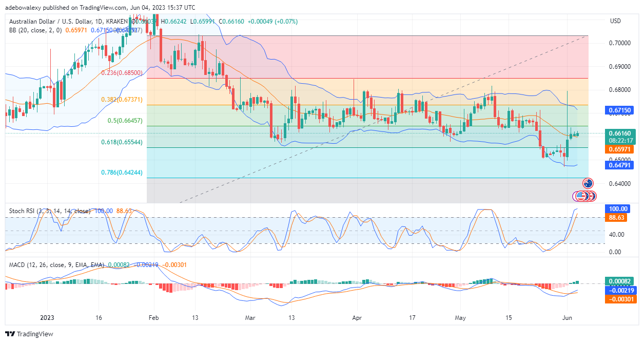The width and height of the screenshot is (644, 343).
Task: Click the Australian flag economic event icon
Action: pos(588,183)
